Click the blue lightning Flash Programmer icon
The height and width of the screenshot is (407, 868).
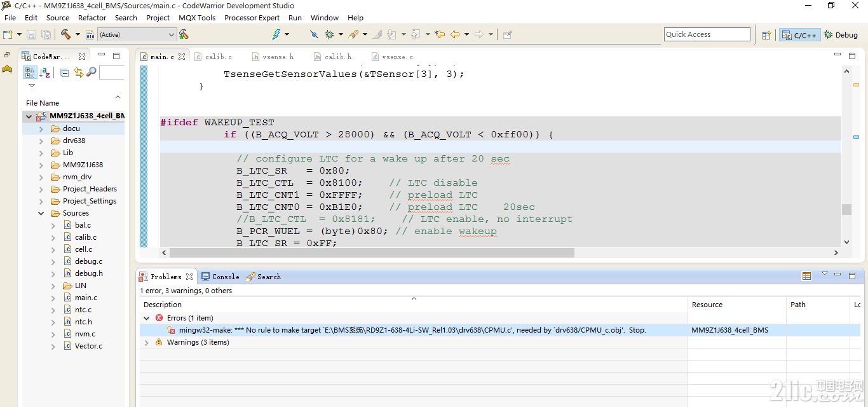[x=276, y=34]
